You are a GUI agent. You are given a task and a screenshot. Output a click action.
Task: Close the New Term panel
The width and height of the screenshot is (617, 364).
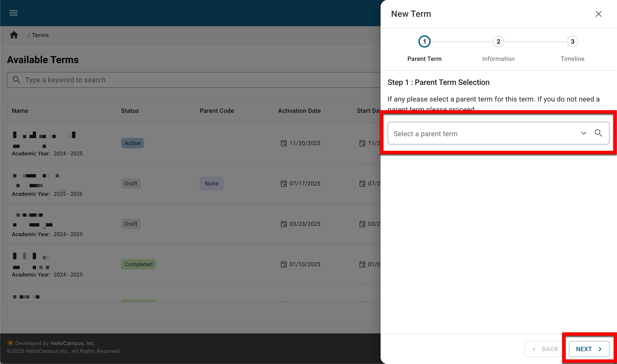coord(598,14)
